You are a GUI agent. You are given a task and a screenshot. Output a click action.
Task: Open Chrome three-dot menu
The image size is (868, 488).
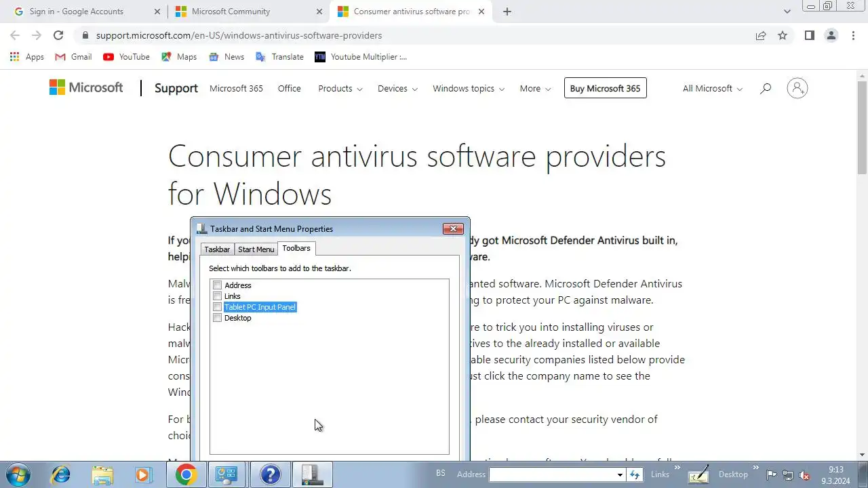(x=853, y=35)
